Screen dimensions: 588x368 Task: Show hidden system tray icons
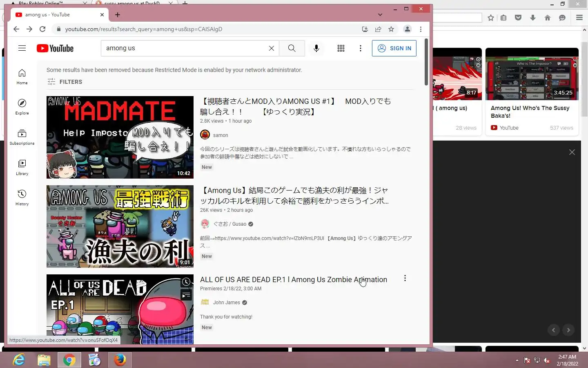click(x=517, y=360)
